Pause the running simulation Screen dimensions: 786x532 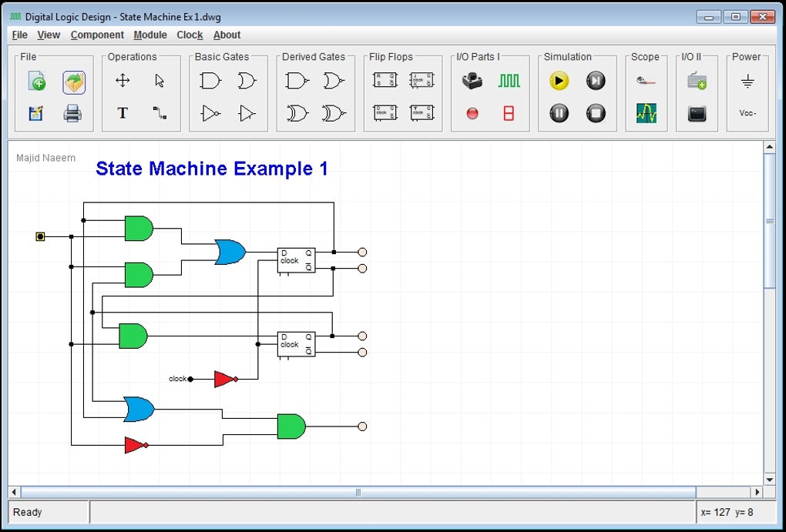(x=558, y=113)
